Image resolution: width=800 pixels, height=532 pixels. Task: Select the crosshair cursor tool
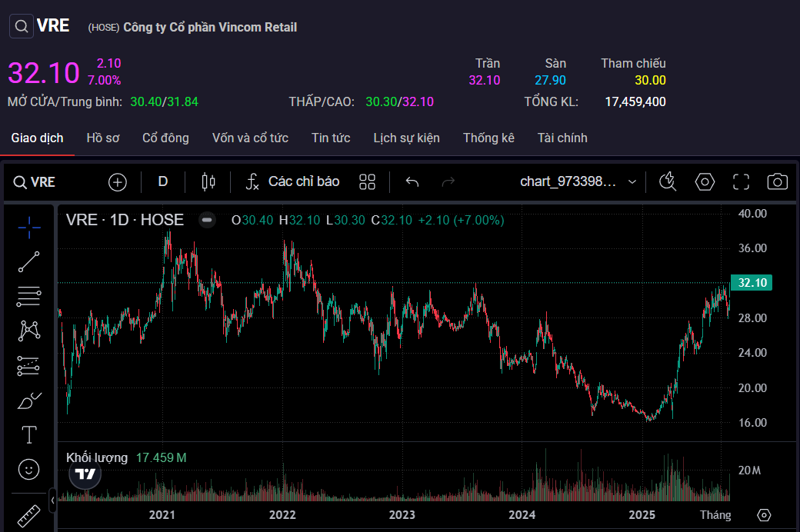pyautogui.click(x=28, y=227)
